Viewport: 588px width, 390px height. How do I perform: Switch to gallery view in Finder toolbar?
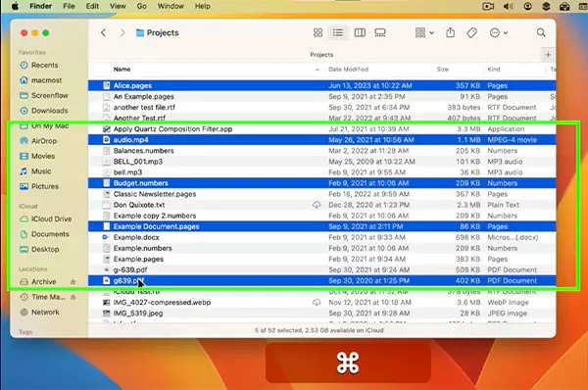click(x=380, y=32)
